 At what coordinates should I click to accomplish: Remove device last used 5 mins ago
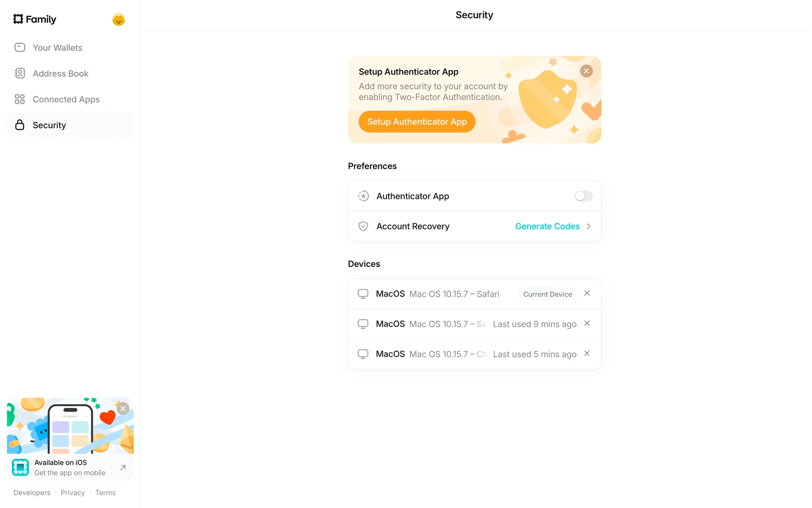tap(587, 353)
